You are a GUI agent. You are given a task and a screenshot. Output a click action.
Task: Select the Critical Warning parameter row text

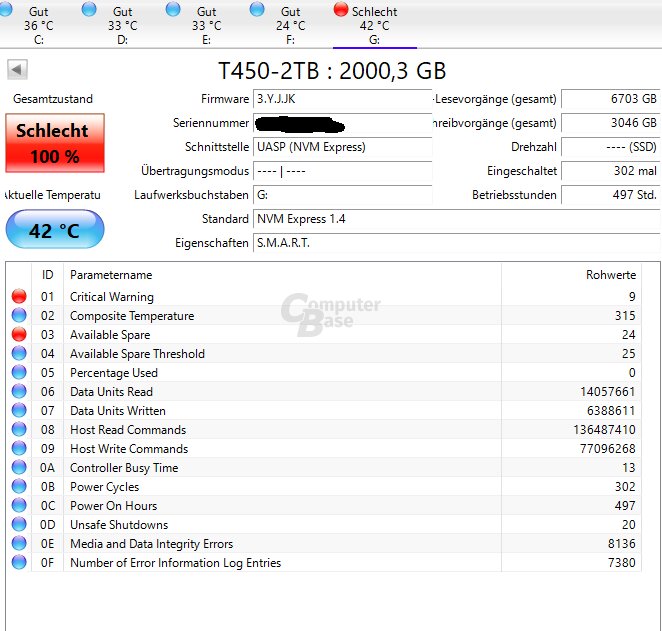(x=112, y=297)
